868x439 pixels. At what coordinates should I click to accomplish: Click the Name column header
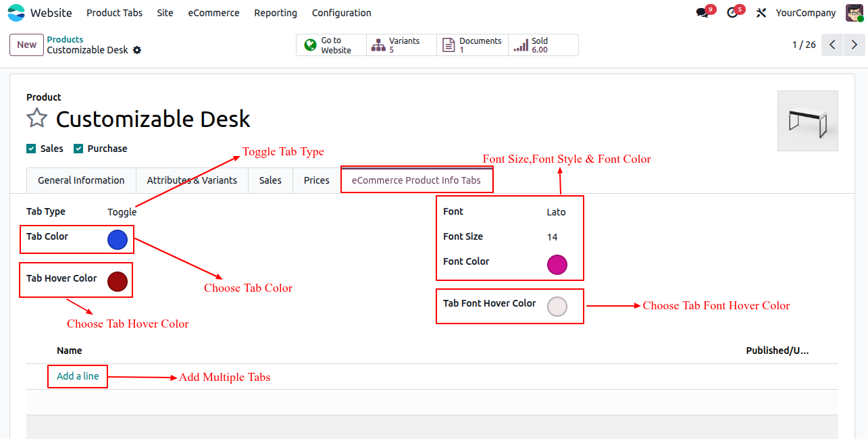[x=70, y=351]
